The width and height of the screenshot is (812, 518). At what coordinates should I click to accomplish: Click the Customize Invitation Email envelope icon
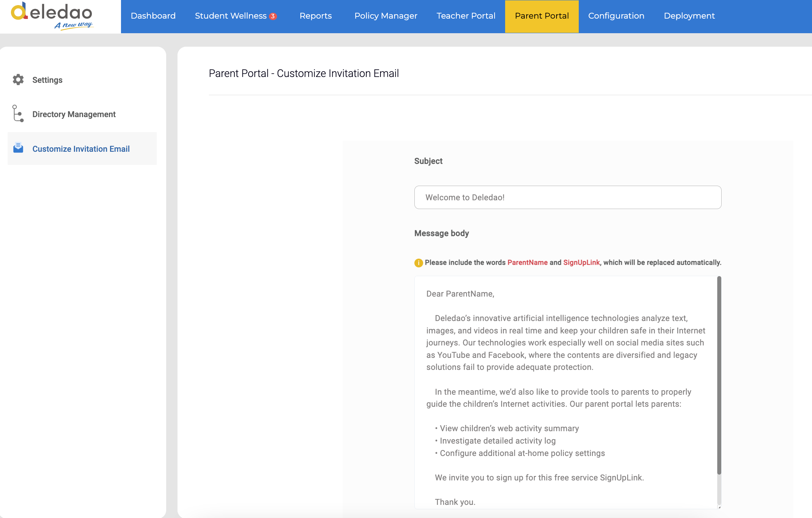(x=18, y=148)
